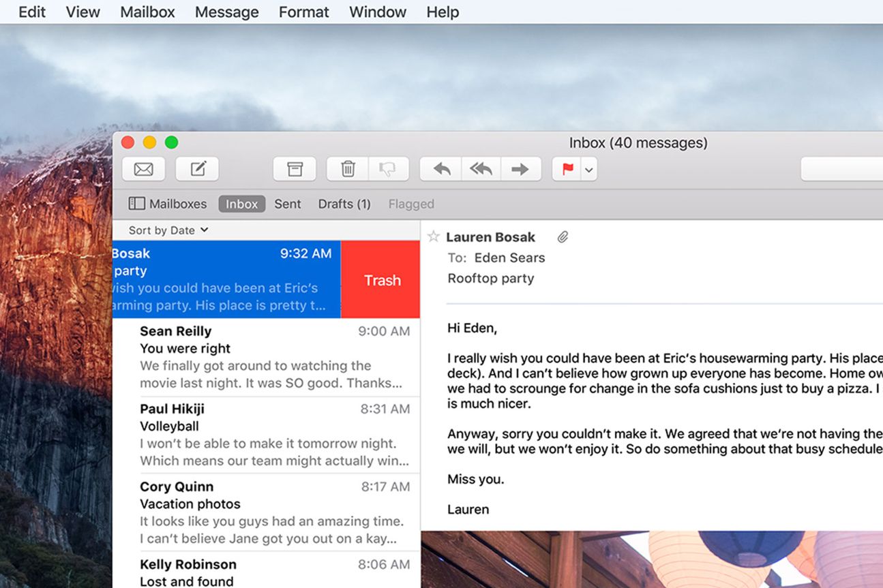
Task: Open Sean Reilly's 'You were right' email
Action: click(273, 357)
